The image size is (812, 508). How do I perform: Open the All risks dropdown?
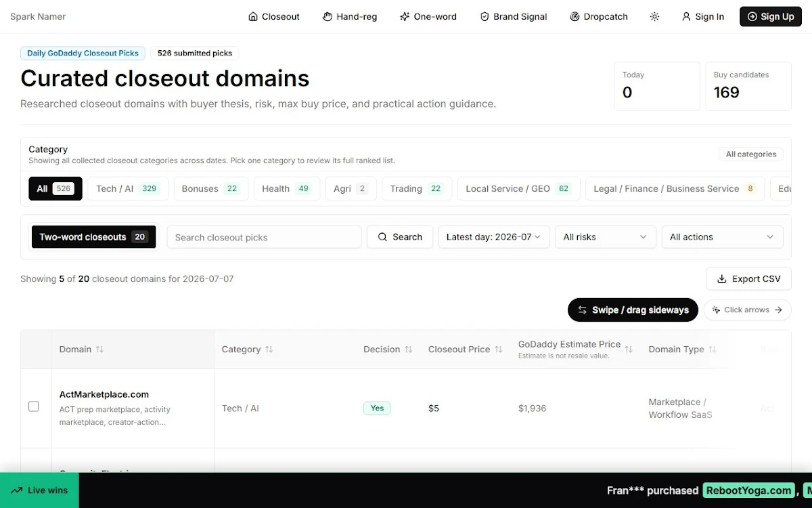coord(606,237)
